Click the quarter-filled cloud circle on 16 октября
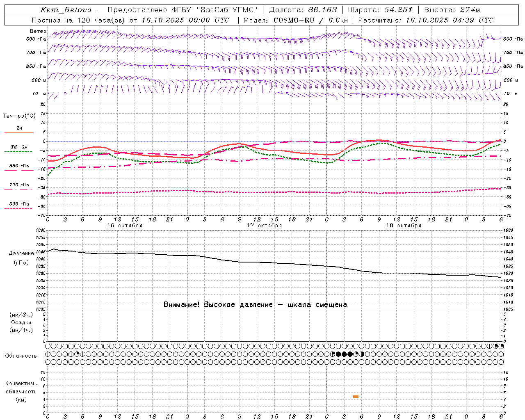The height and width of the screenshot is (420, 525). pos(77,354)
